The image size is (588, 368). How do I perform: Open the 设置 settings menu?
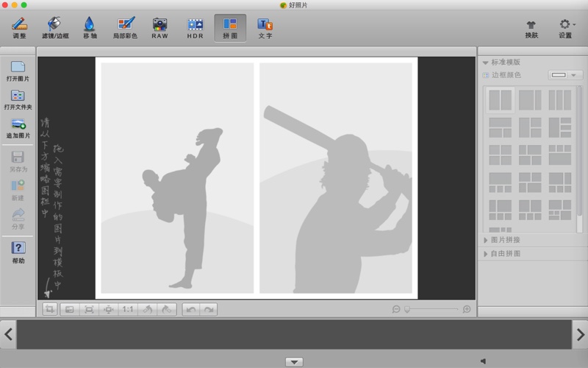[566, 29]
